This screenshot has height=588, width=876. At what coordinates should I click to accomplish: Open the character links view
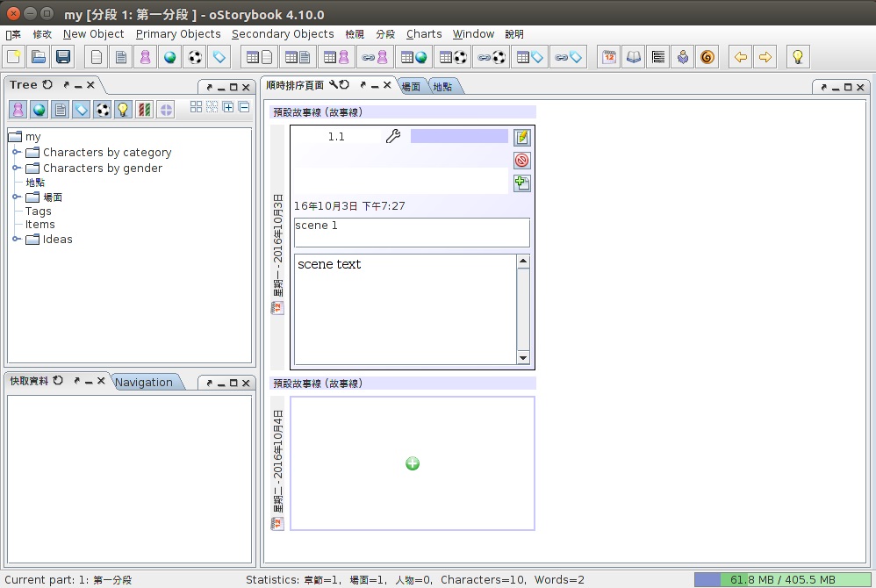point(374,57)
